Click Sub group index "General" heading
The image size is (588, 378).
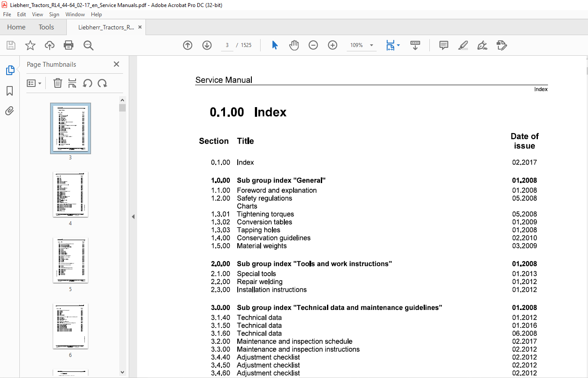coord(281,180)
